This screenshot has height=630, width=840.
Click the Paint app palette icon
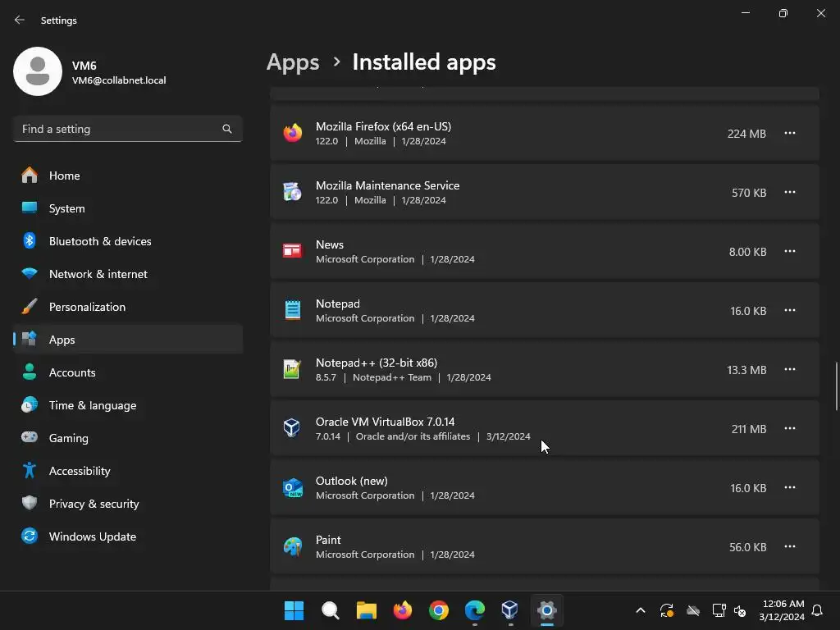pos(293,546)
